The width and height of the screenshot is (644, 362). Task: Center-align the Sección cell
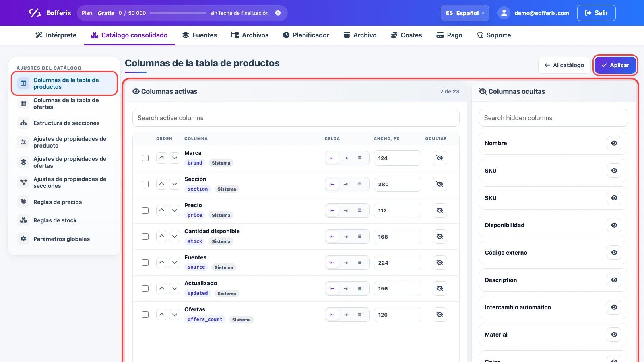pyautogui.click(x=359, y=184)
